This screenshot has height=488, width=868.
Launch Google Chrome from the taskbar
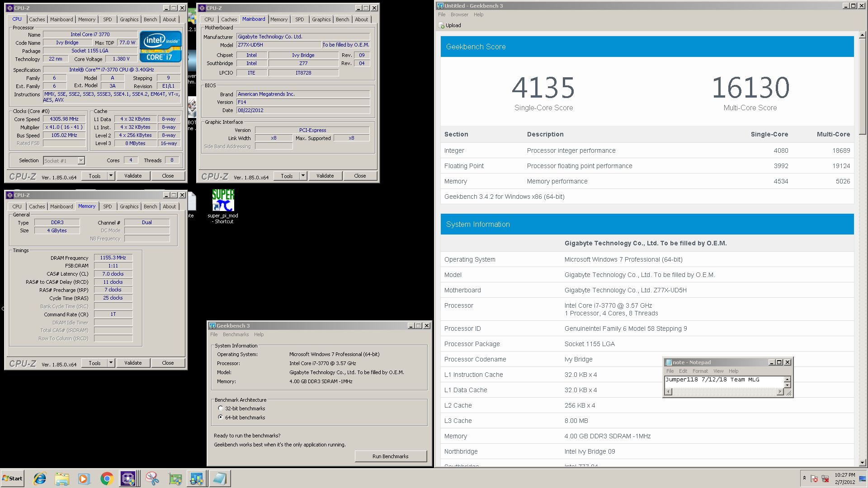point(107,479)
